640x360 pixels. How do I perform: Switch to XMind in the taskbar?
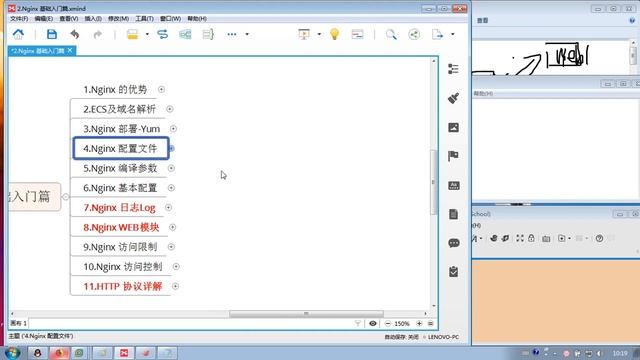[124, 353]
